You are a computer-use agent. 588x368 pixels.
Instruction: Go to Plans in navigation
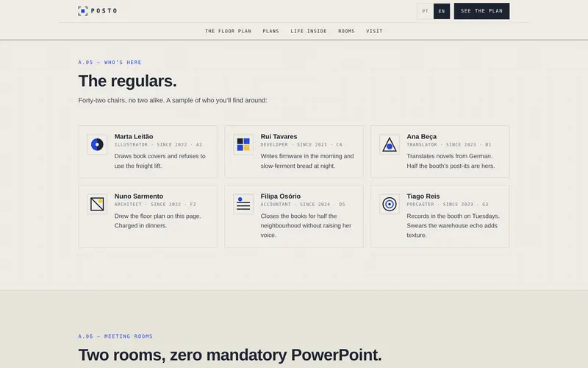pos(270,31)
